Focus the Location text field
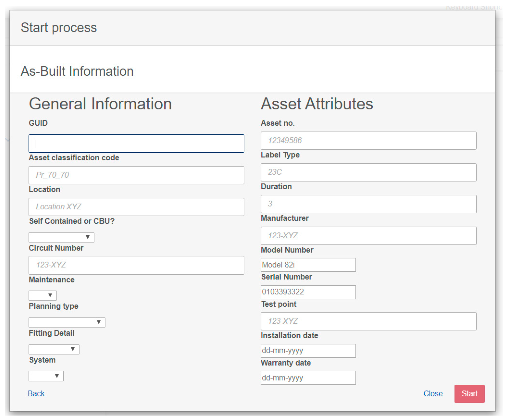 (136, 207)
